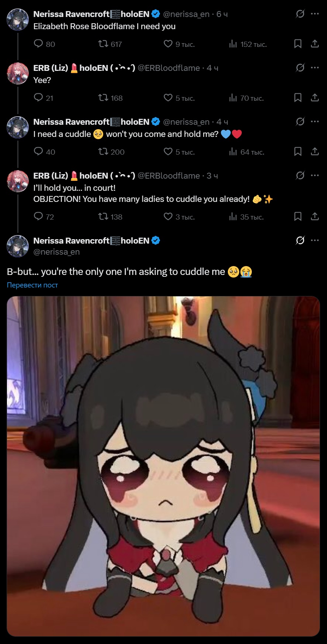Bookmark the "I'll hold you... in court!" tweet
Screen dimensions: 327x644
pos(298,217)
